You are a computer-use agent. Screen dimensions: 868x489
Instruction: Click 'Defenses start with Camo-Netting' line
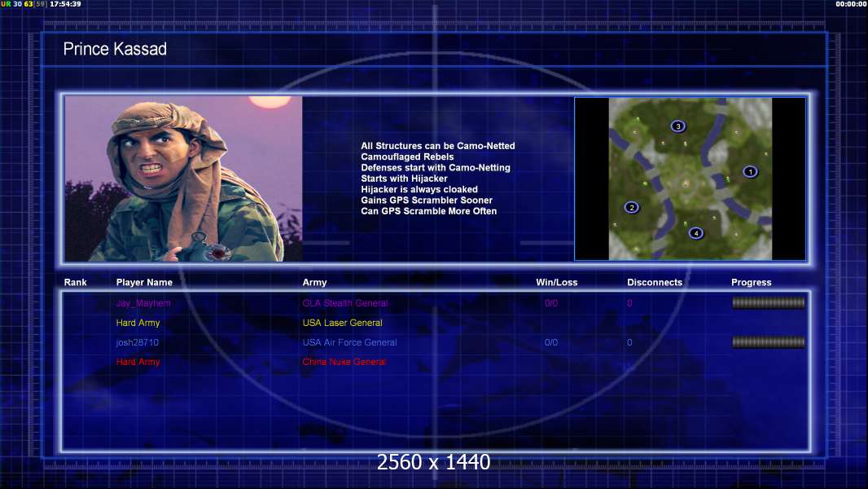coord(436,168)
